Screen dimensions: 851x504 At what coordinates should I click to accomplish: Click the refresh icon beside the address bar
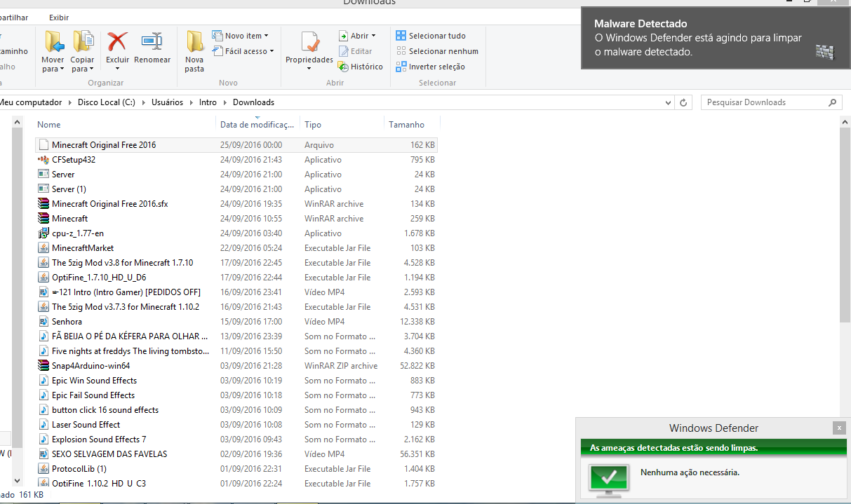(x=684, y=102)
